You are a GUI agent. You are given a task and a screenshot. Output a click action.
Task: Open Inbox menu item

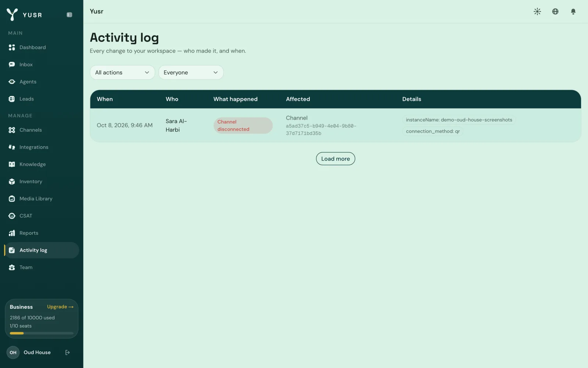tap(42, 64)
